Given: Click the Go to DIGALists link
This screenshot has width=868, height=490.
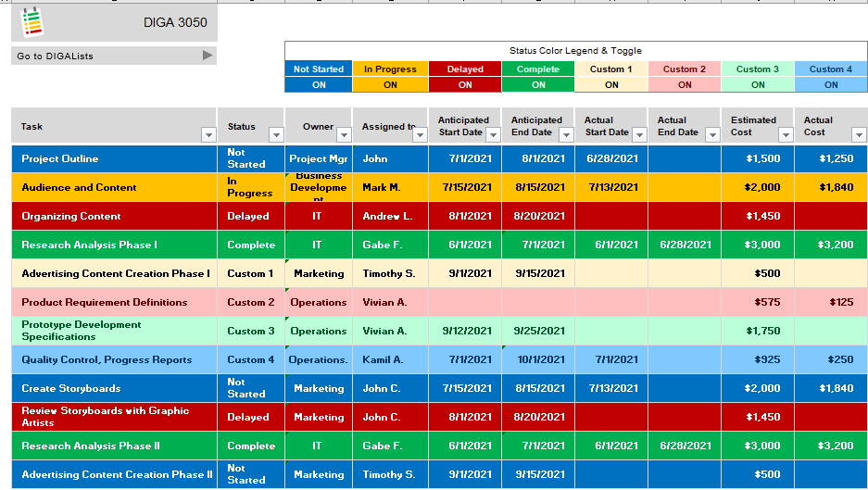Looking at the screenshot, I should 56,57.
